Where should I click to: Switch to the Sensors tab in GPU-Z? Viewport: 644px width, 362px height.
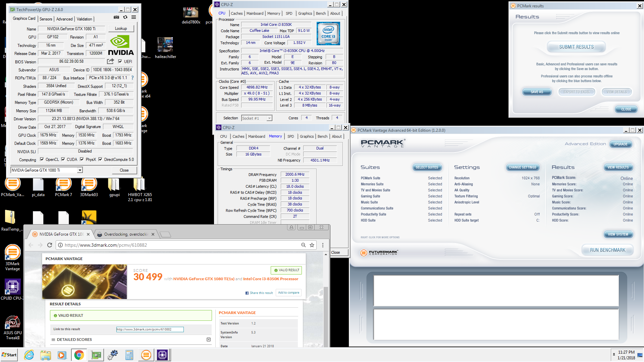click(x=46, y=19)
